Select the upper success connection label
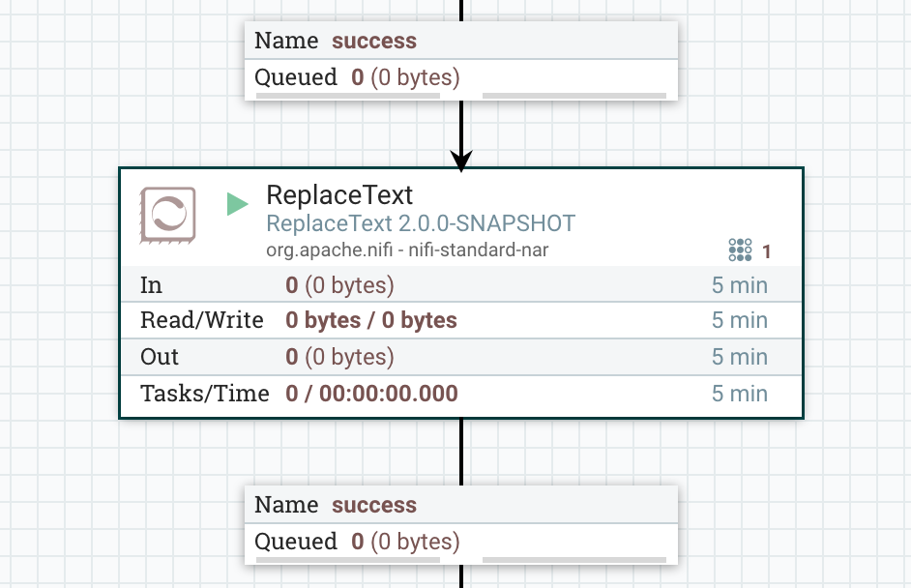Screen dimensions: 911x588 click(372, 41)
